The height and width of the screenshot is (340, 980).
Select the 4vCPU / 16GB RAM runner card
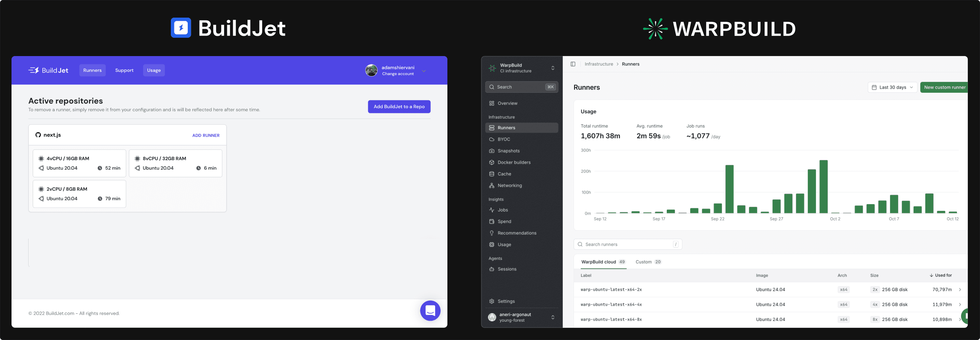tap(79, 164)
